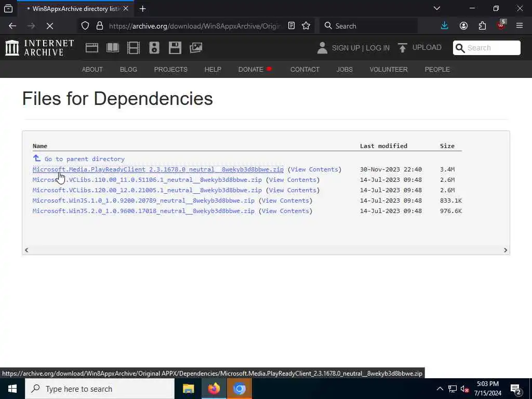
Task: Open the Firefox account icon
Action: pos(463,26)
